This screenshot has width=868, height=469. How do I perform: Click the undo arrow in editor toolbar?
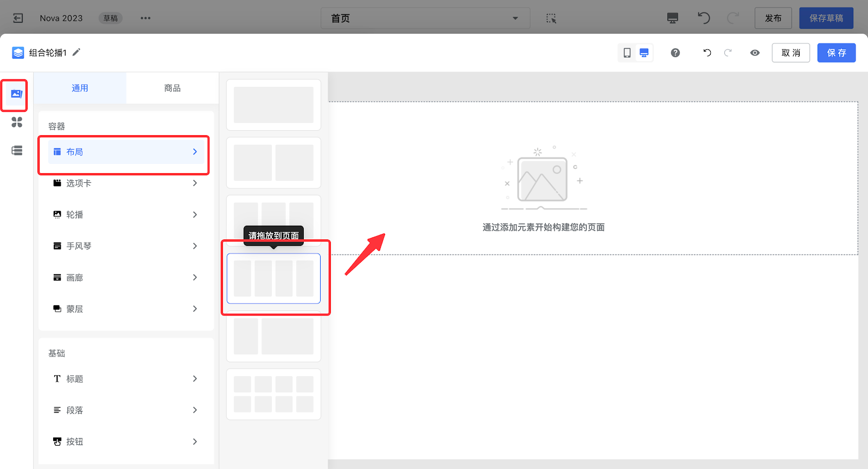tap(707, 53)
